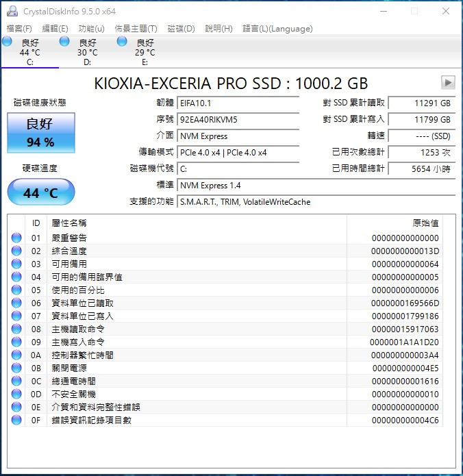Click the 磁碟健康狀態 label
The height and width of the screenshot is (476, 463).
pos(40,103)
